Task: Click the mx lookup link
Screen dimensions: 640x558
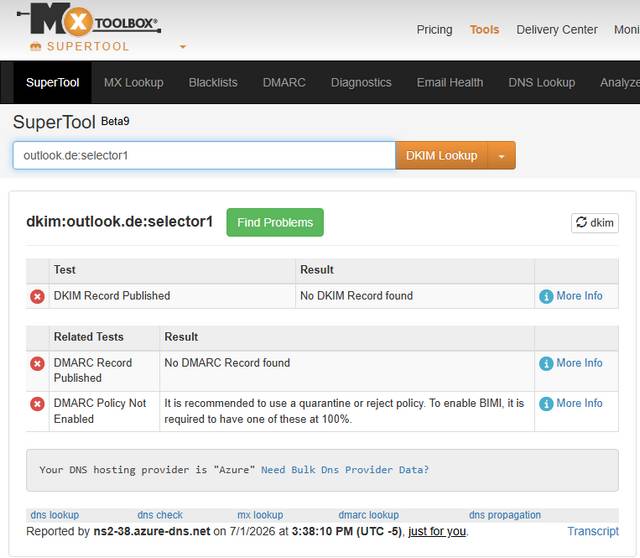Action: tap(260, 515)
